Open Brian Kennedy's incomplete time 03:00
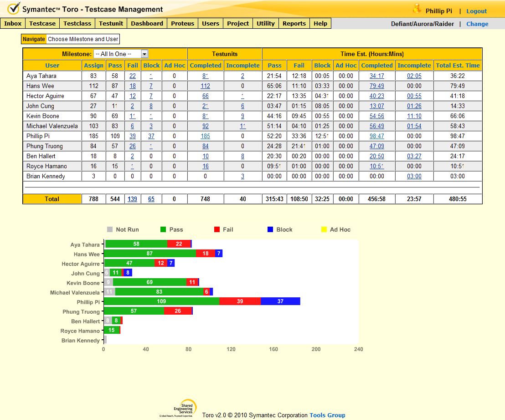 click(x=414, y=176)
